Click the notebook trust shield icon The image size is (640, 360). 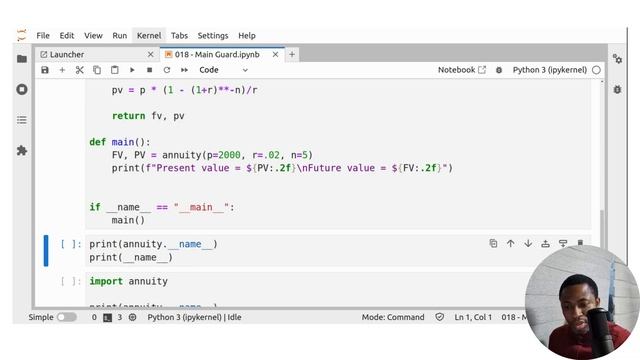point(440,317)
